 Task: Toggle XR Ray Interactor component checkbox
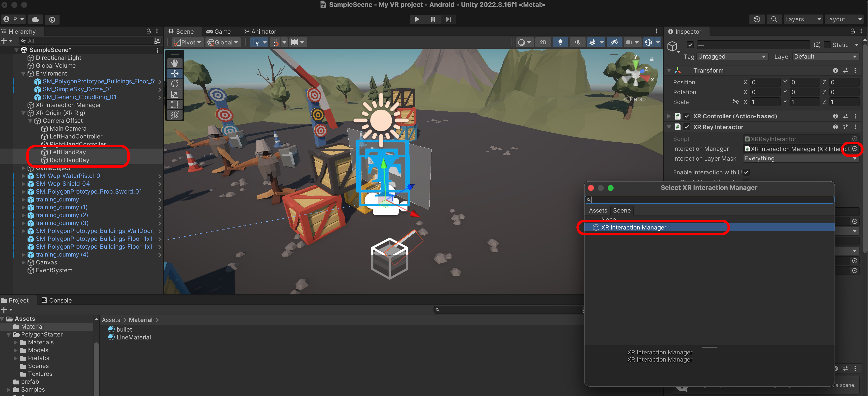[x=687, y=127]
